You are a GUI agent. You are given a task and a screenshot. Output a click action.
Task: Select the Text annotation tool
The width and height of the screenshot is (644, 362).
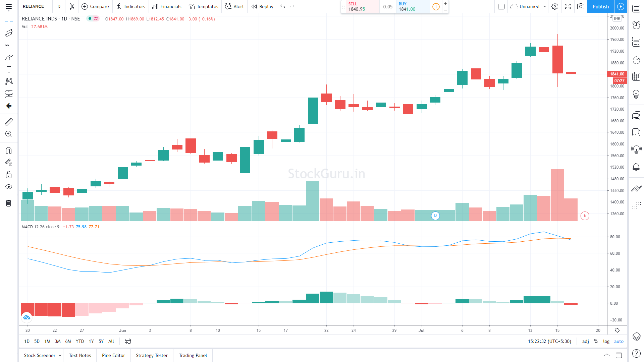9,69
